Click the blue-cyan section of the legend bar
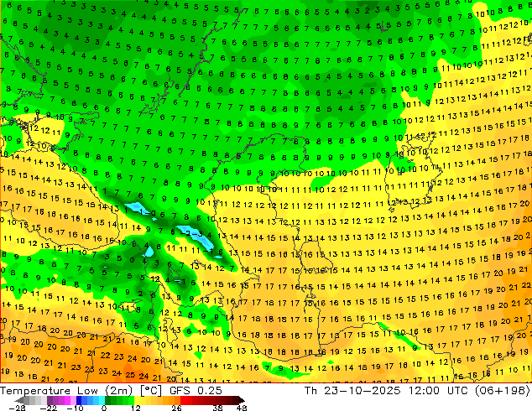Image resolution: width=532 pixels, height=411 pixels. (x=91, y=400)
